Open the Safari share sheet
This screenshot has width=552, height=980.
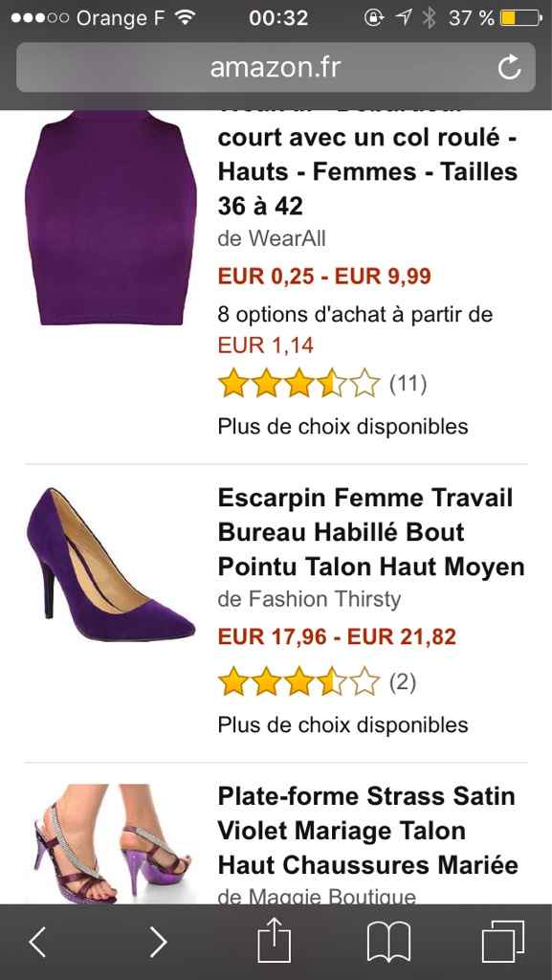click(276, 941)
